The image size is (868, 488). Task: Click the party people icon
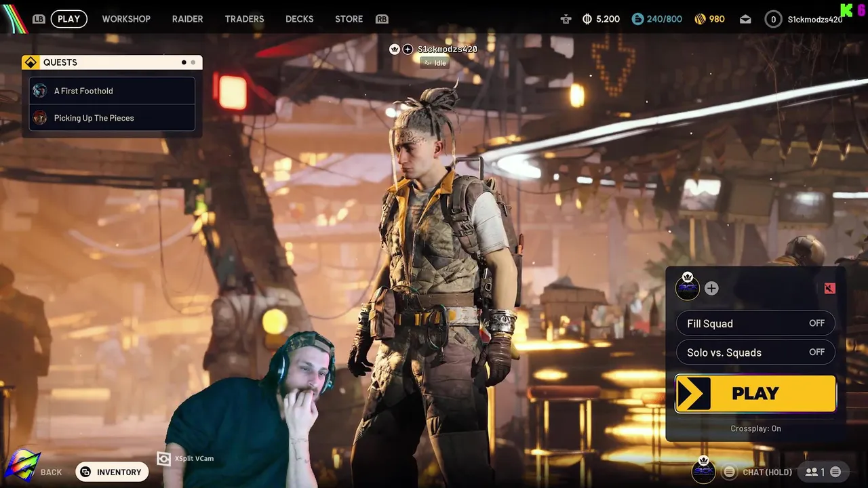click(x=812, y=472)
